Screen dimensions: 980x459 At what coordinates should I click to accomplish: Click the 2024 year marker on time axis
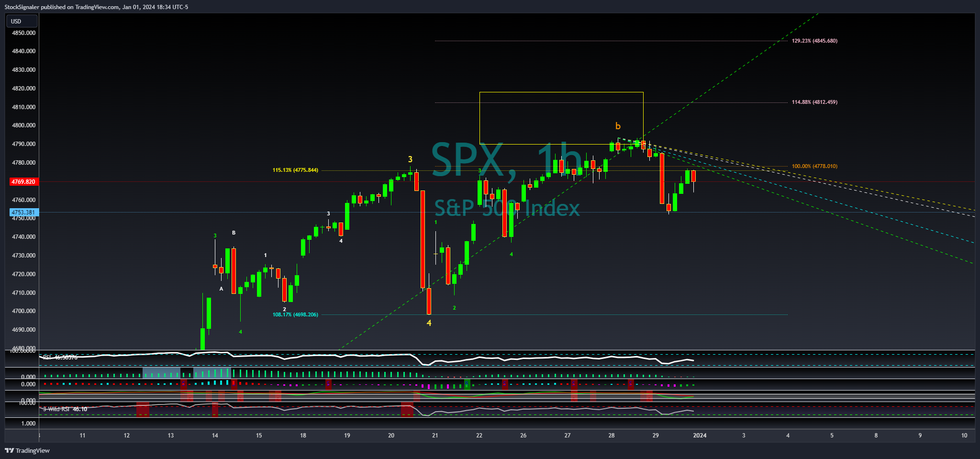(700, 436)
